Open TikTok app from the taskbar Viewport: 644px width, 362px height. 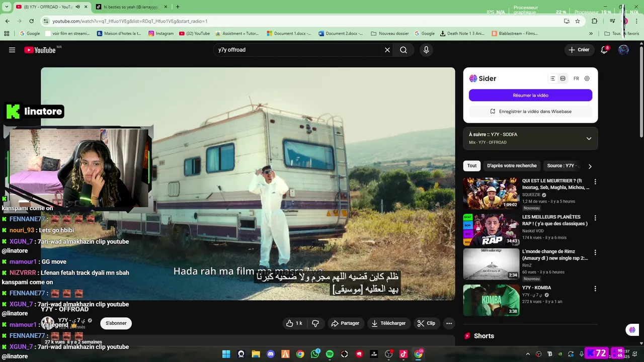[x=404, y=354]
